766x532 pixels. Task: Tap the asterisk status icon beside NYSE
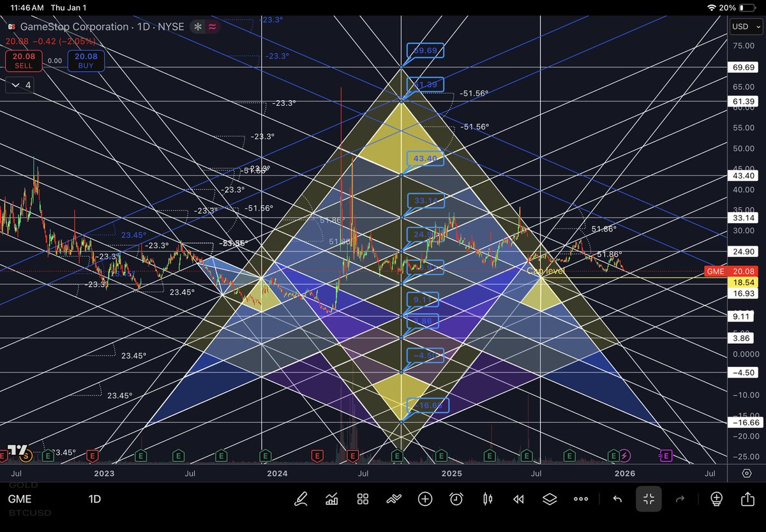(x=199, y=27)
